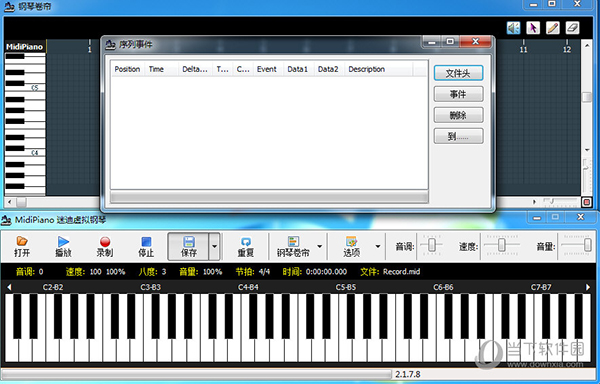Minimize the 序列事件 dialog
Screen dimensions: 600x384
point(432,41)
